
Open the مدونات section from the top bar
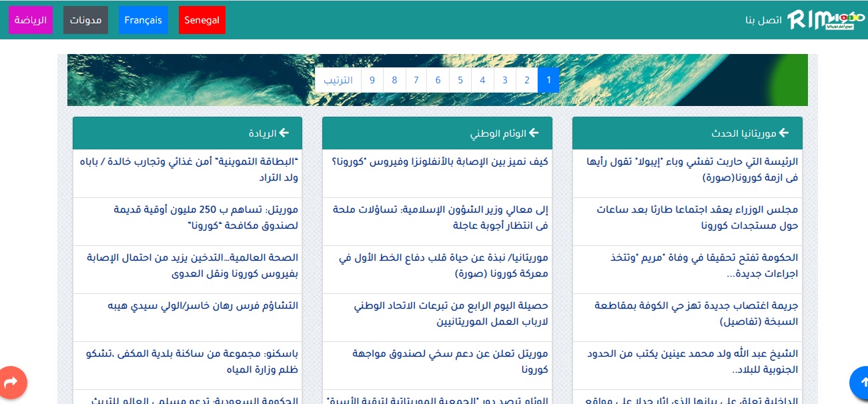(x=85, y=19)
